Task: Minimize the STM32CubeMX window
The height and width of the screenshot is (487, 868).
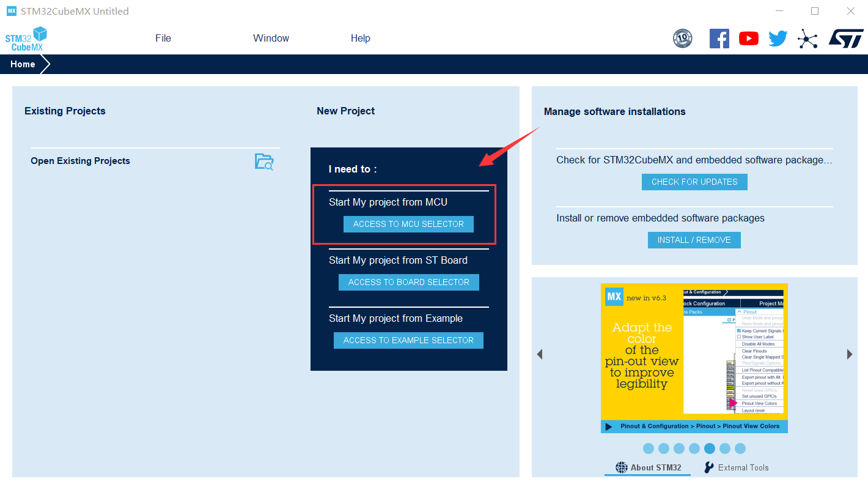Action: coord(779,11)
